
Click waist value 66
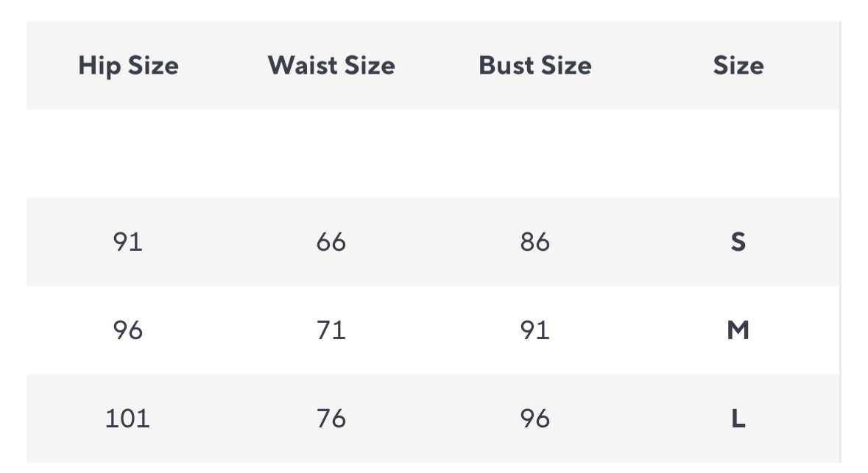click(x=331, y=242)
